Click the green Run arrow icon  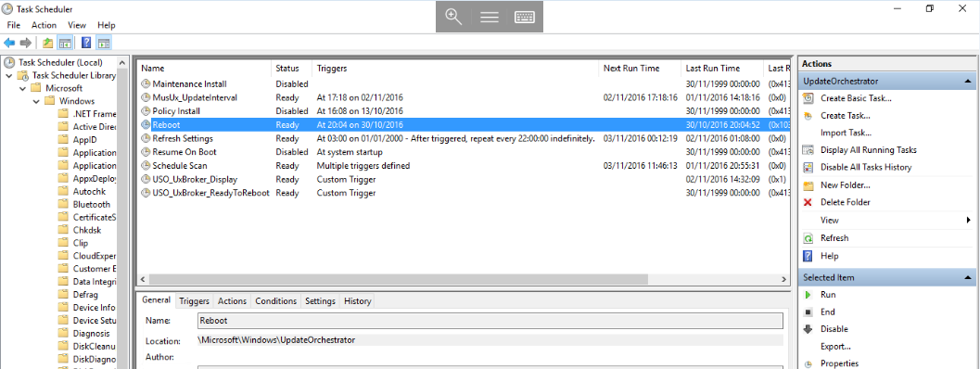pyautogui.click(x=808, y=294)
